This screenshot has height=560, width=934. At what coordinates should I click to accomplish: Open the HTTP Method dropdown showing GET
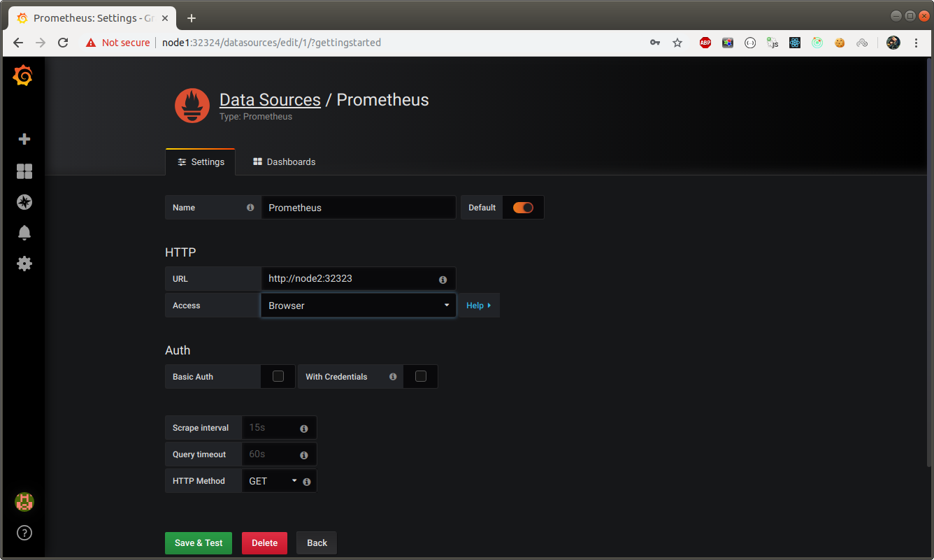(273, 481)
